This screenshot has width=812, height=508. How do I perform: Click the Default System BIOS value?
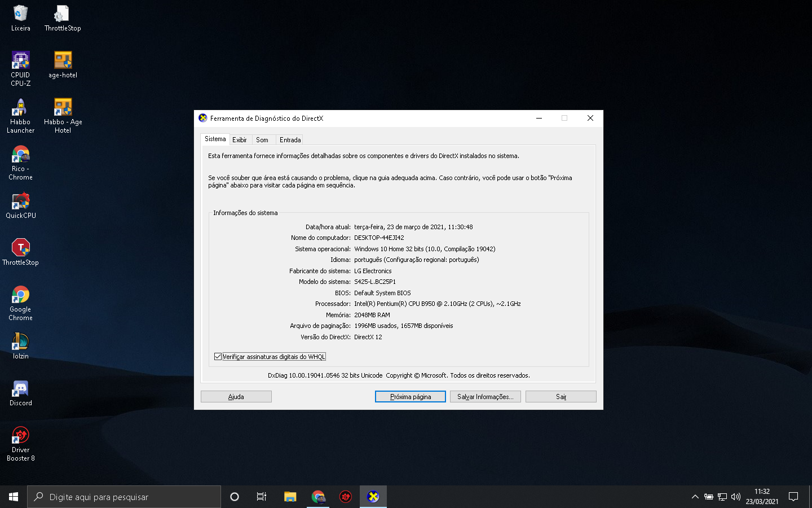(x=382, y=293)
